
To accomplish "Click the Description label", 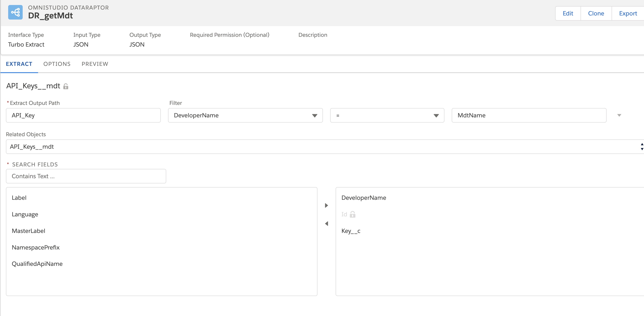I will click(x=313, y=35).
